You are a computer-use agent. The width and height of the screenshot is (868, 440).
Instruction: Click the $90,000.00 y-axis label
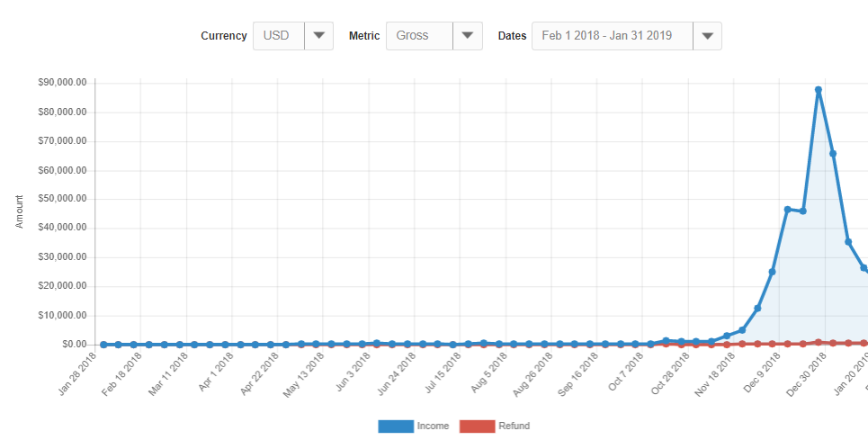(x=62, y=83)
